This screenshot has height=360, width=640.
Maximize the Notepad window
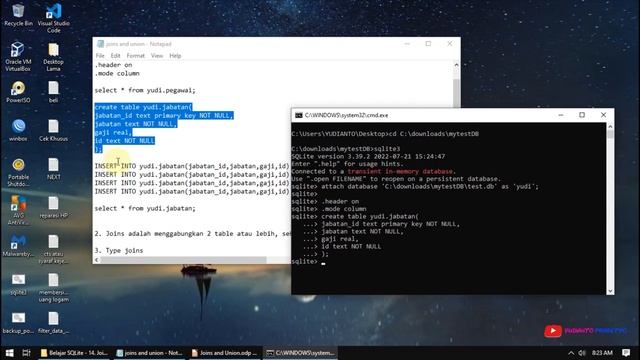click(428, 44)
